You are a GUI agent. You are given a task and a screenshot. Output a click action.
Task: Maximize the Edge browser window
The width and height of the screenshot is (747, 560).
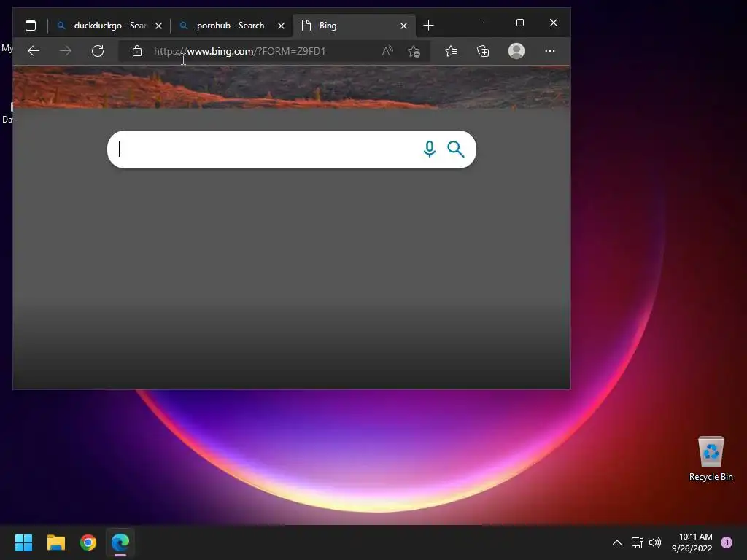[519, 23]
